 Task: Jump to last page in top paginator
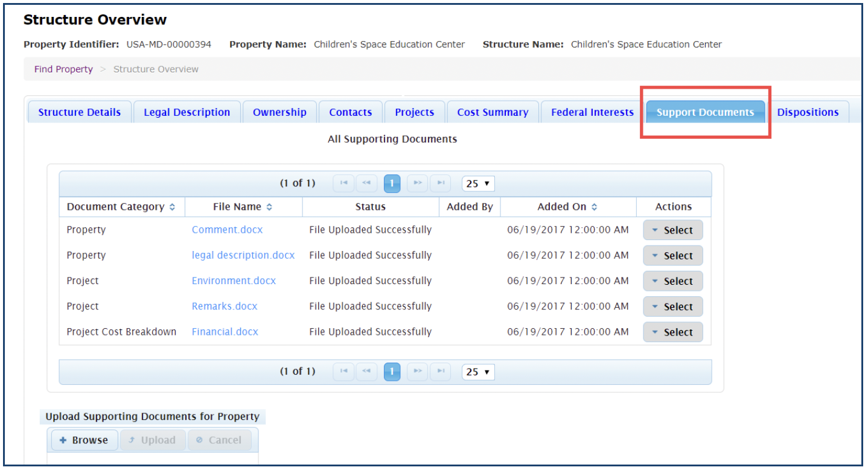pyautogui.click(x=441, y=183)
